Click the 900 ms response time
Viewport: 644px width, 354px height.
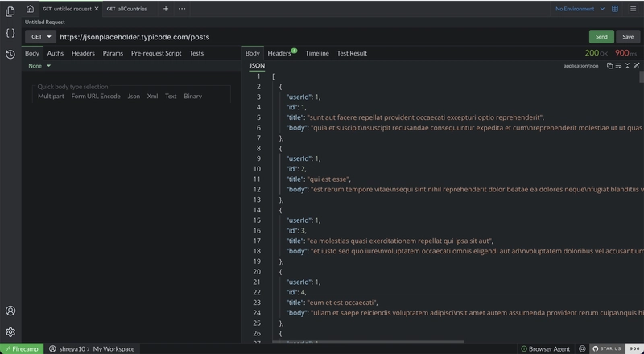coord(625,53)
